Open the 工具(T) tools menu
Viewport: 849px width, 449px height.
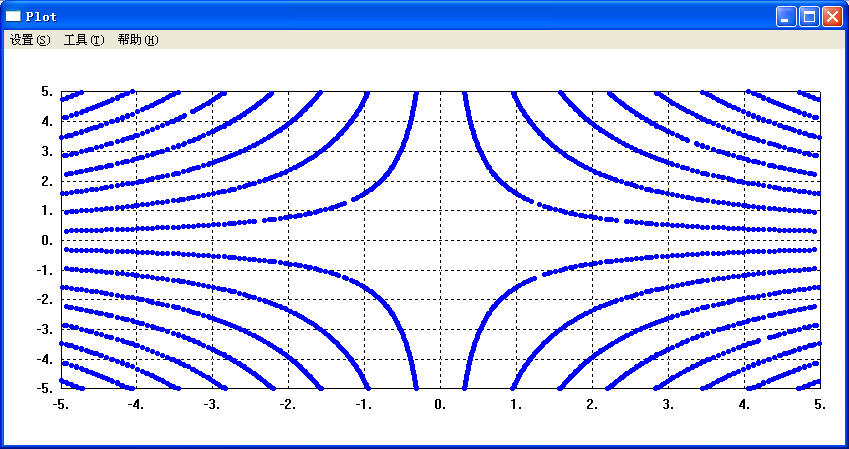tap(84, 40)
